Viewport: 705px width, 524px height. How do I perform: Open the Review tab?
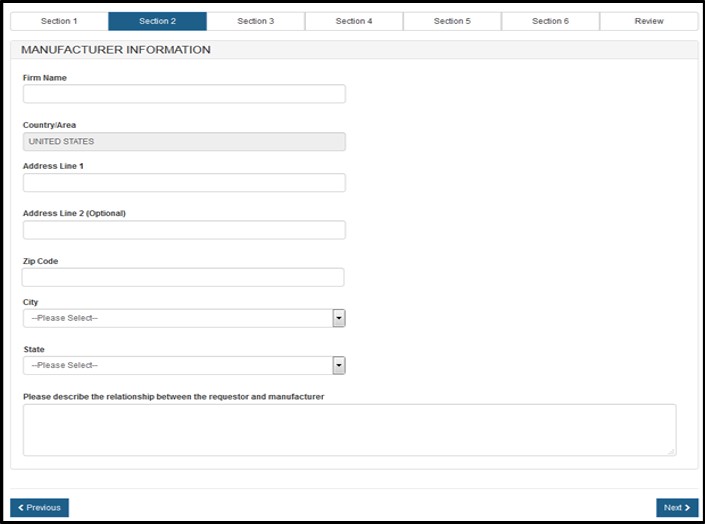pyautogui.click(x=649, y=21)
